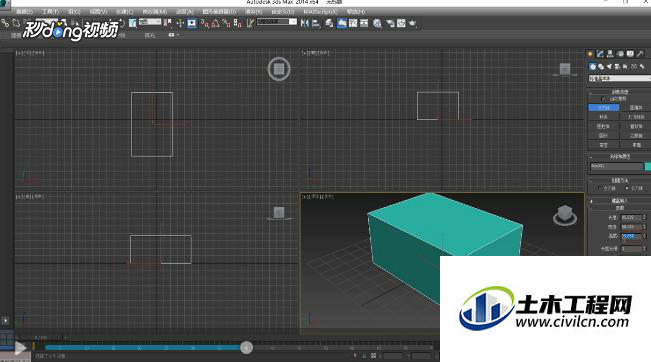Switch to the Display panel tab
Screen dimensions: 651x362
click(630, 54)
